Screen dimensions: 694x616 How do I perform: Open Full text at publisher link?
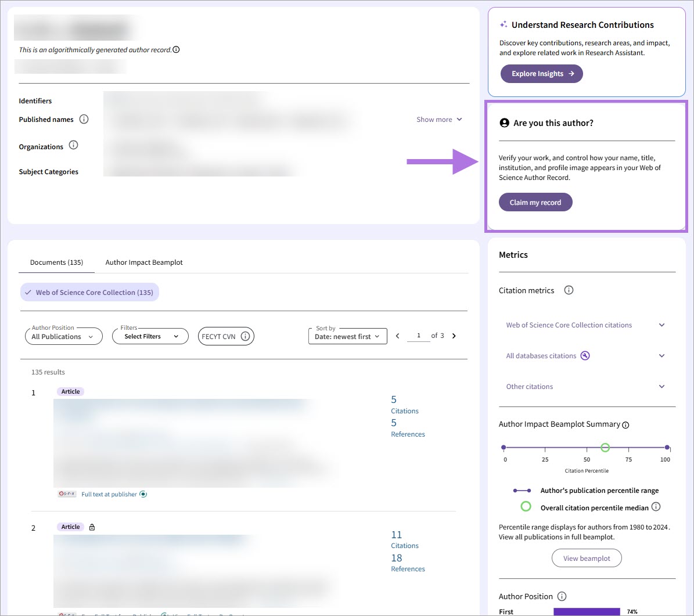pos(109,494)
